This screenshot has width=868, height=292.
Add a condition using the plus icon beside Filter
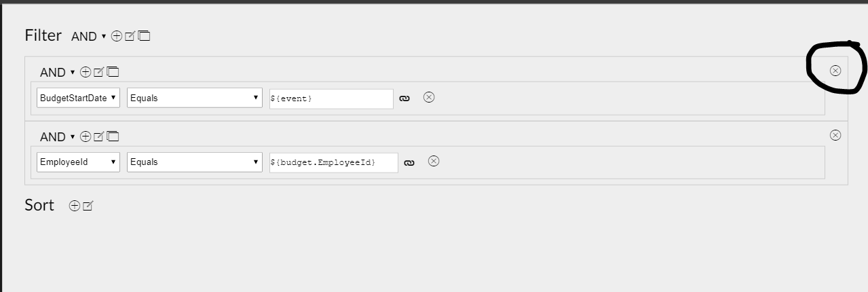117,36
